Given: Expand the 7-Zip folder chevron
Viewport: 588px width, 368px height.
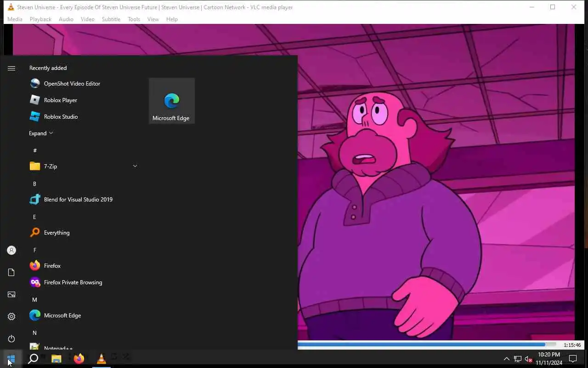Looking at the screenshot, I should (x=135, y=166).
